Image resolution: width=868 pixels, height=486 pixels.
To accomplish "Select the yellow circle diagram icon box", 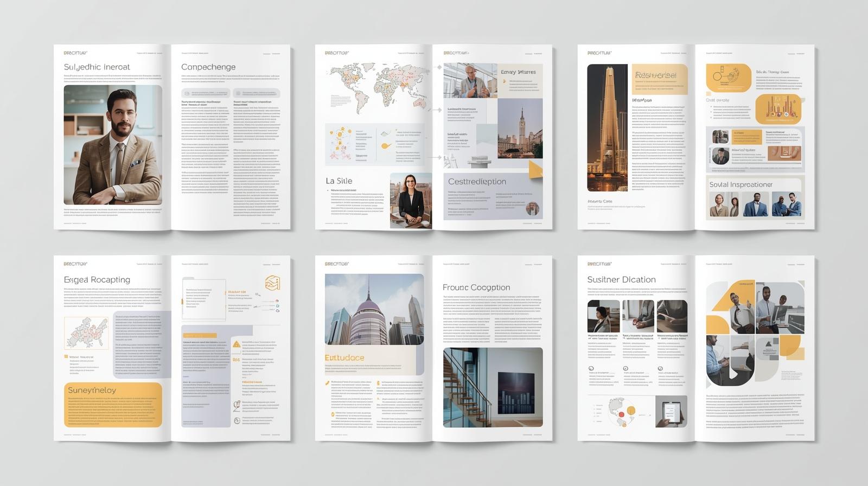I will pyautogui.click(x=728, y=78).
